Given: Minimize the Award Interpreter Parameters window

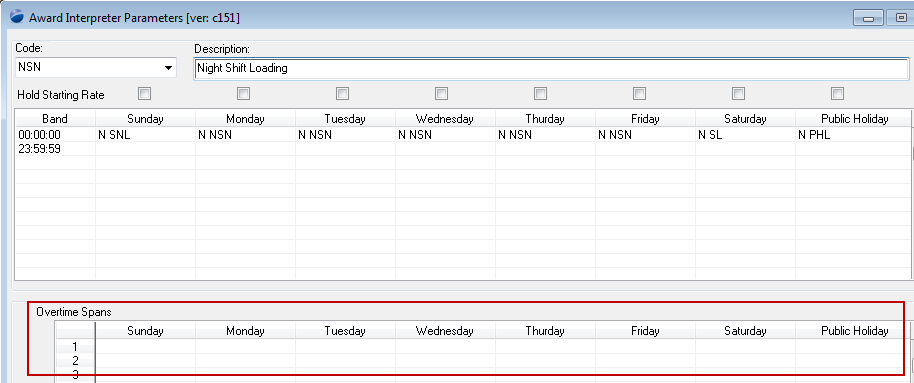Looking at the screenshot, I should [869, 17].
